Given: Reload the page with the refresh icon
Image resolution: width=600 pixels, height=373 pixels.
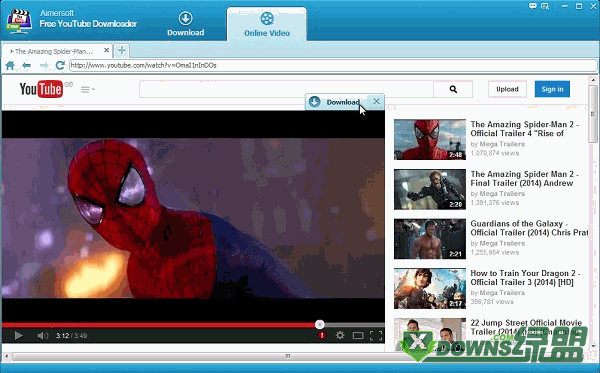Looking at the screenshot, I should 60,65.
